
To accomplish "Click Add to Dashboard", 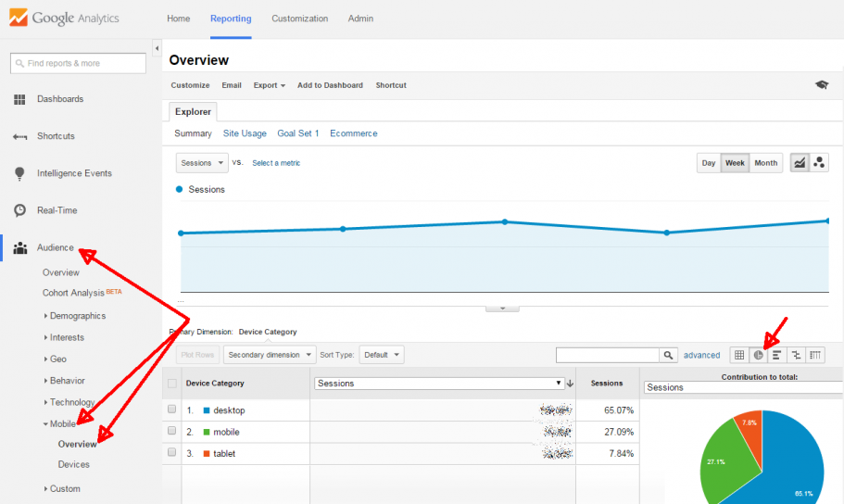I will (330, 85).
